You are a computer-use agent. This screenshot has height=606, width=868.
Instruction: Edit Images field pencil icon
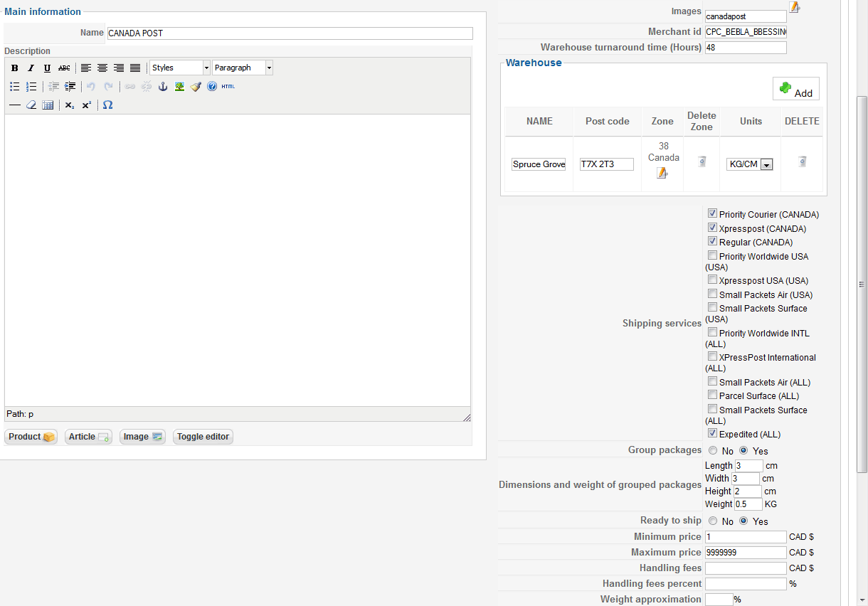795,8
